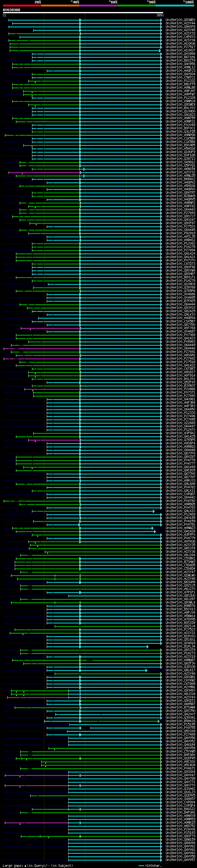Select hit UniRef100_Q84U94

[180, 843]
